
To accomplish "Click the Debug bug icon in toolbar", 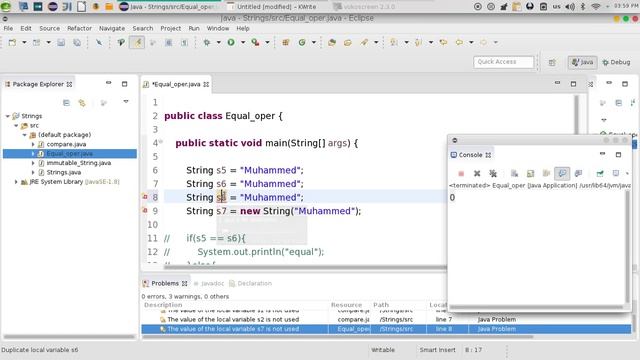I will 207,42.
